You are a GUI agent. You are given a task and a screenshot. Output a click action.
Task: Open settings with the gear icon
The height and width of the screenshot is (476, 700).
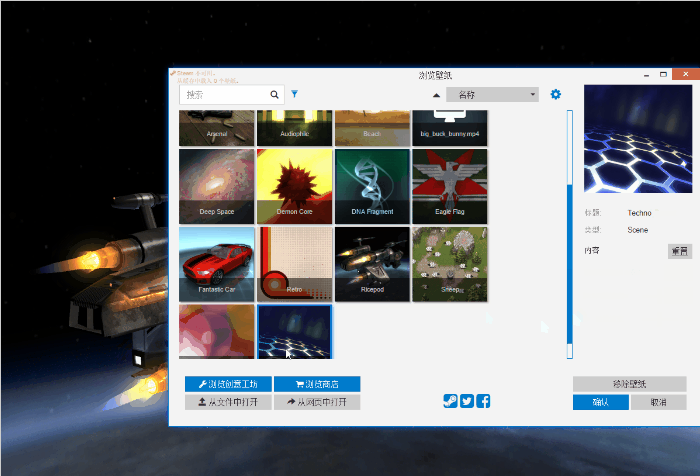[x=556, y=94]
